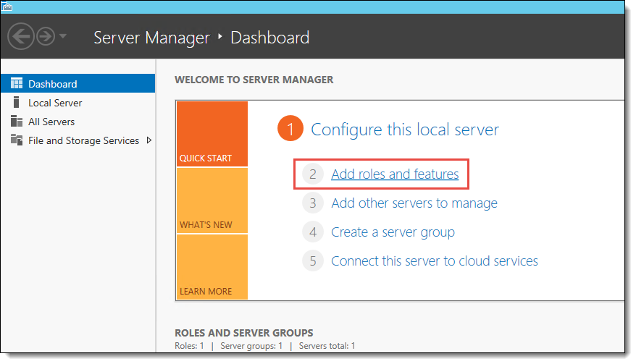Click the File and Storage Services icon
Screen dimensions: 636x364
17,140
